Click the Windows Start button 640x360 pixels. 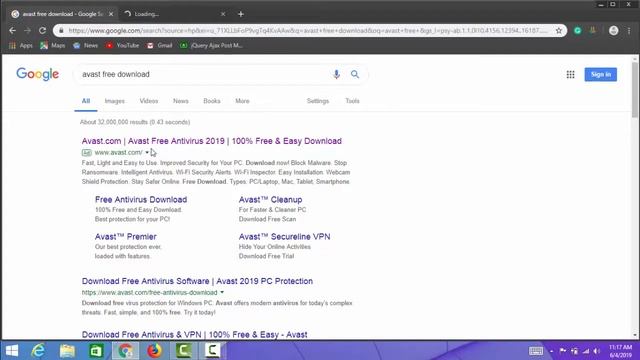pos(12,351)
